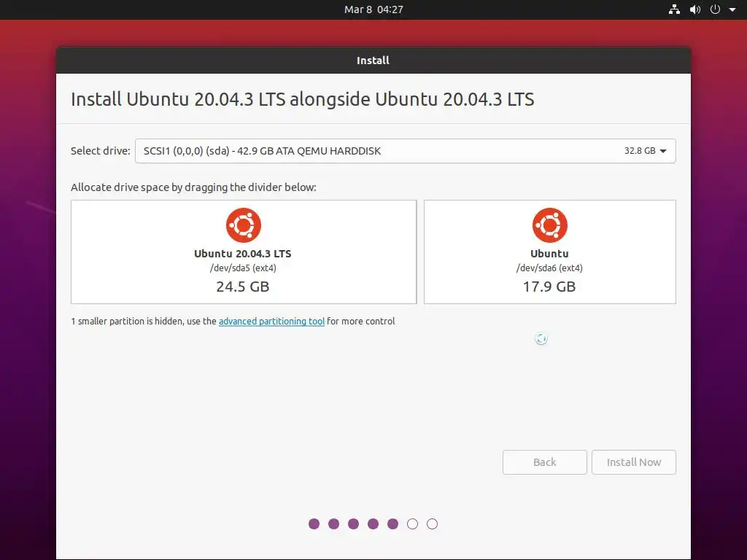Open the network status icon in top bar
This screenshot has height=560, width=747.
(674, 9)
